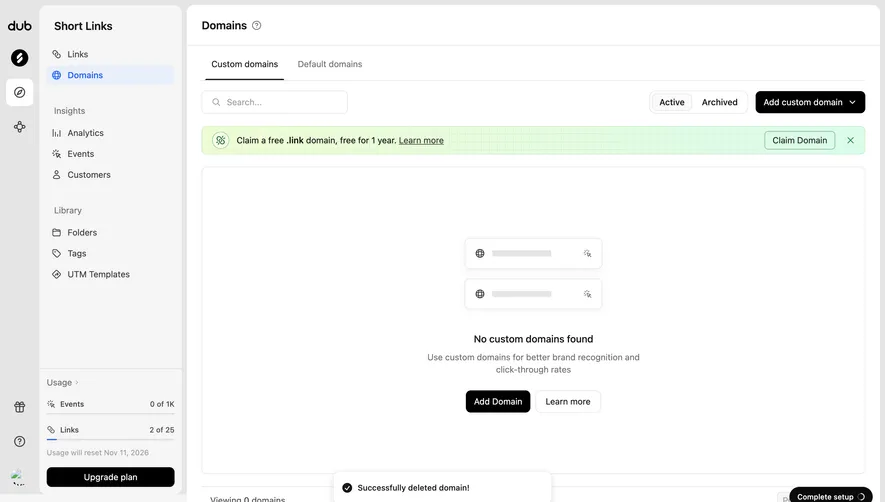
Task: Click the 'No custom domains found' heading
Action: click(533, 339)
